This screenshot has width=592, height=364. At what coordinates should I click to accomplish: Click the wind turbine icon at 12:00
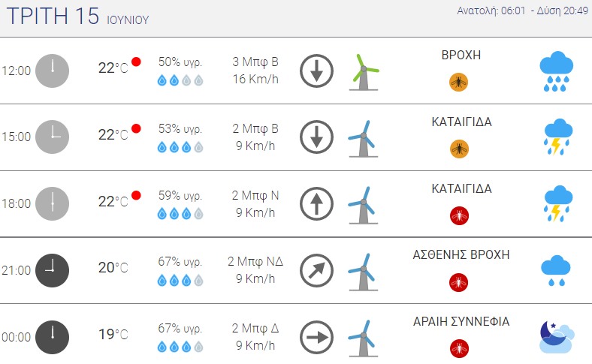point(364,72)
